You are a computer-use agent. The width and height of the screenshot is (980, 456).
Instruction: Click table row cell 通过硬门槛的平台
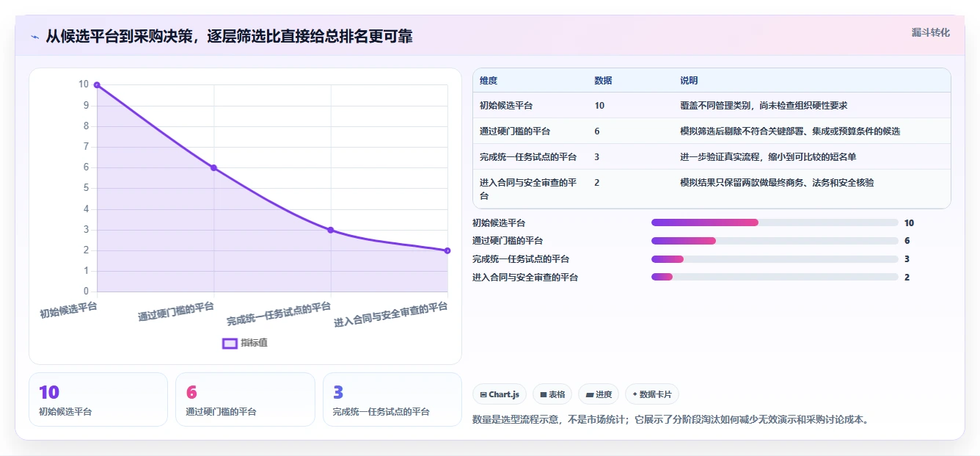pyautogui.click(x=515, y=131)
